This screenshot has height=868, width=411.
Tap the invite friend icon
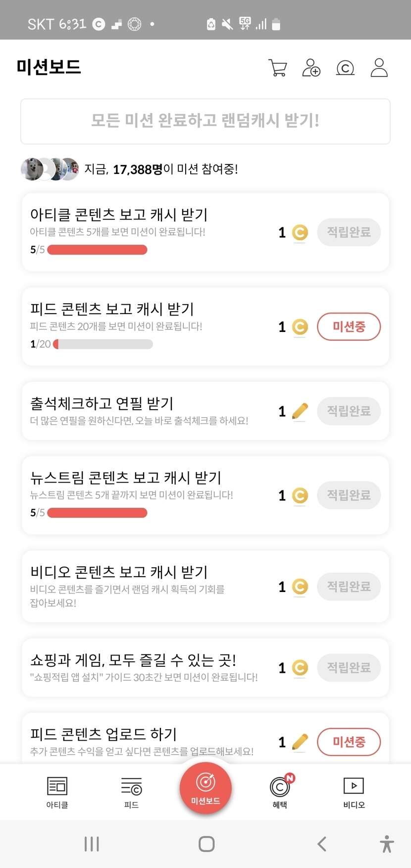click(311, 68)
